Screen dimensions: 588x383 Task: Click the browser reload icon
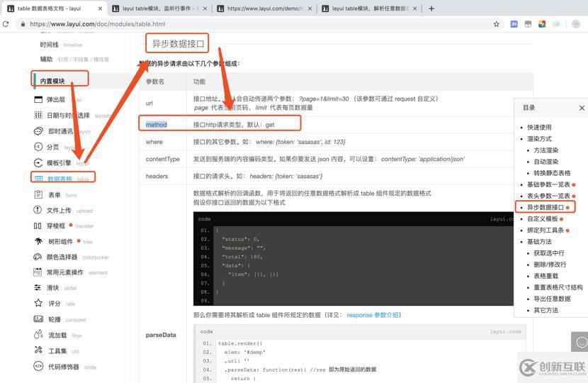(x=5, y=24)
